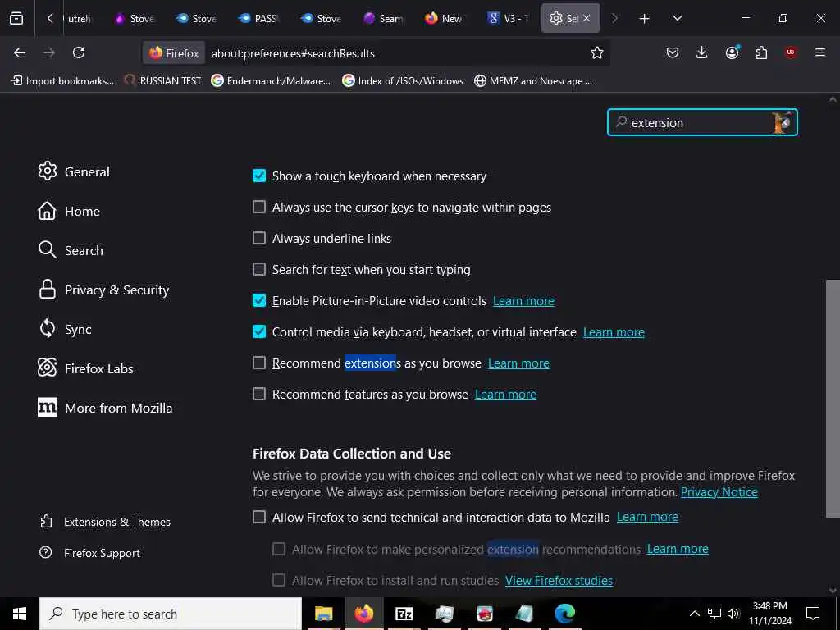Image resolution: width=840 pixels, height=630 pixels.
Task: Switch to the PASS browser tab
Action: pos(259,18)
